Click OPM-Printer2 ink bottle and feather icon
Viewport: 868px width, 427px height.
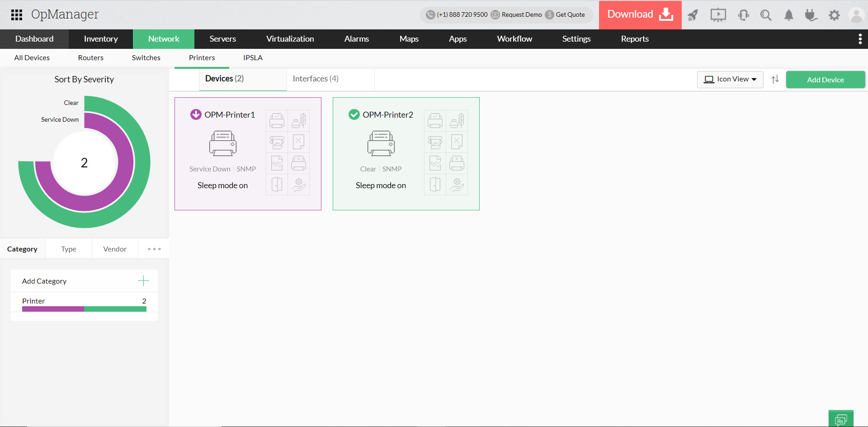pos(457,121)
